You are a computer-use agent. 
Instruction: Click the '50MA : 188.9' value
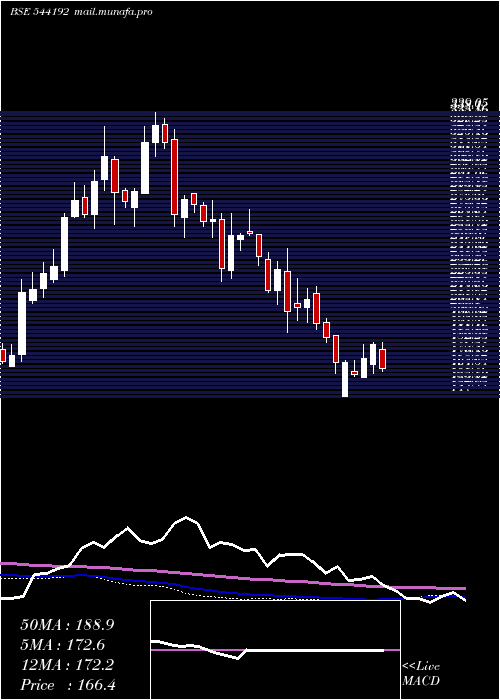[67, 625]
